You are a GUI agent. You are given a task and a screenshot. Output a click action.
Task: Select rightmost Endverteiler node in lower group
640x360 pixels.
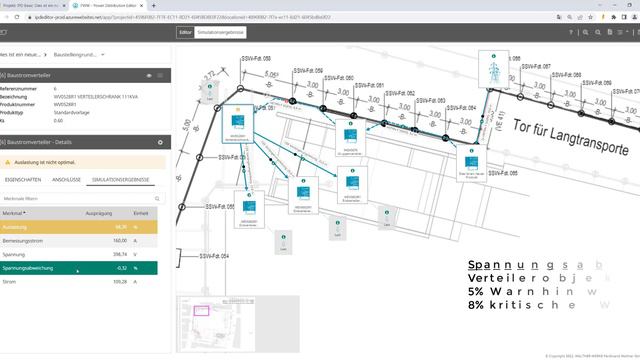pos(352,185)
